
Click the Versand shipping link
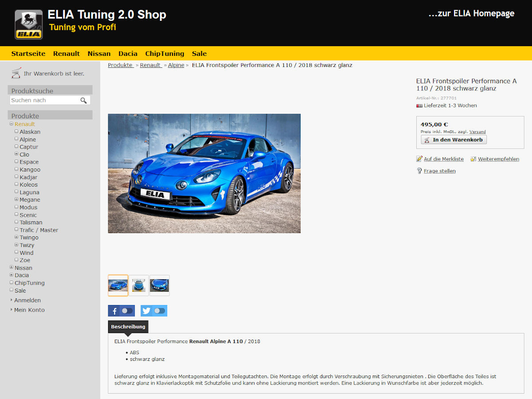477,132
